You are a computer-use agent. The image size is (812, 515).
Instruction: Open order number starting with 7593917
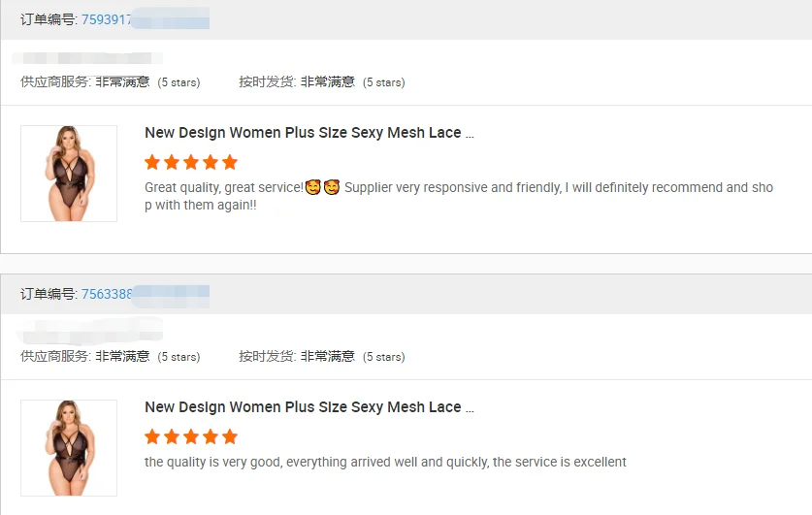pyautogui.click(x=107, y=19)
